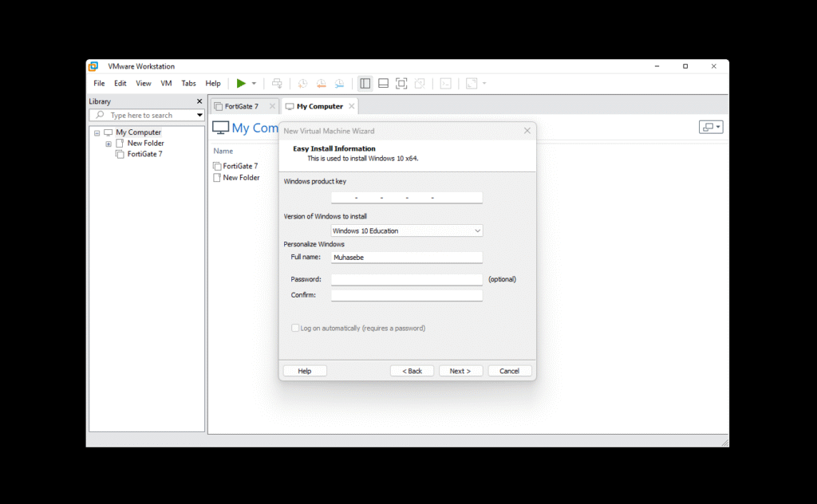Switch to the FortiGate 7 tab
Viewport: 817px width, 504px height.
click(x=240, y=106)
